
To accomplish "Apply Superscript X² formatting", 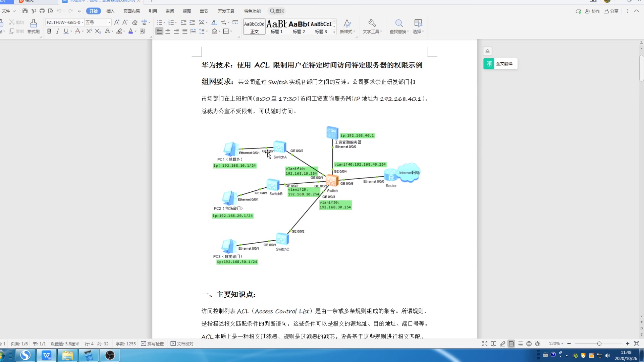I will (x=89, y=31).
